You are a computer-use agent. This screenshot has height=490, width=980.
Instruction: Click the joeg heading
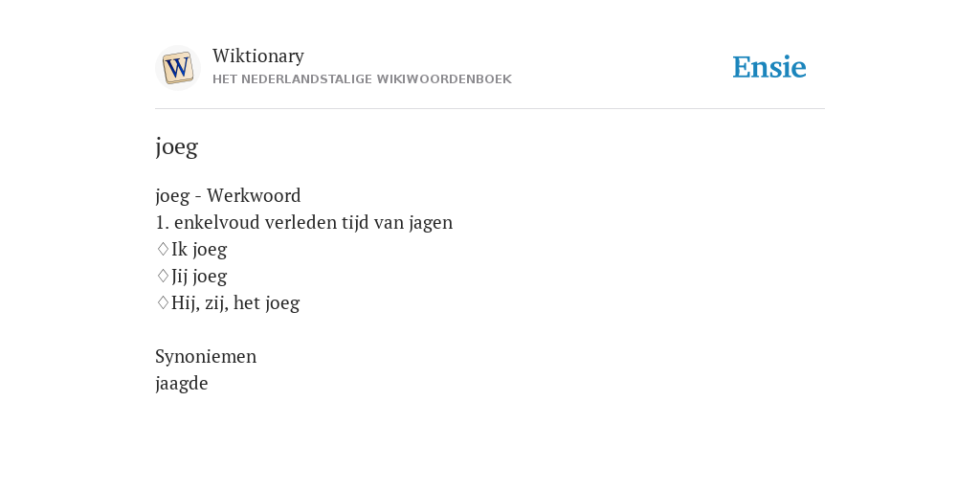coord(176,146)
